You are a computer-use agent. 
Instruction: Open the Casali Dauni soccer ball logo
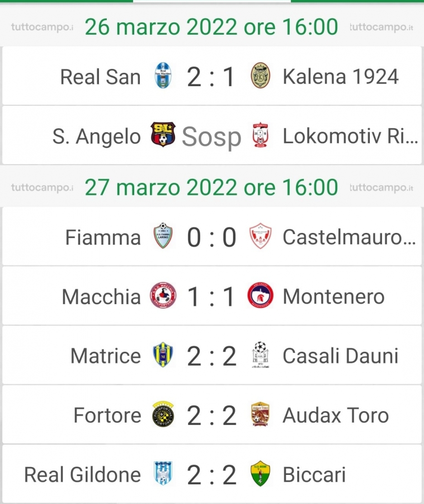(x=260, y=355)
